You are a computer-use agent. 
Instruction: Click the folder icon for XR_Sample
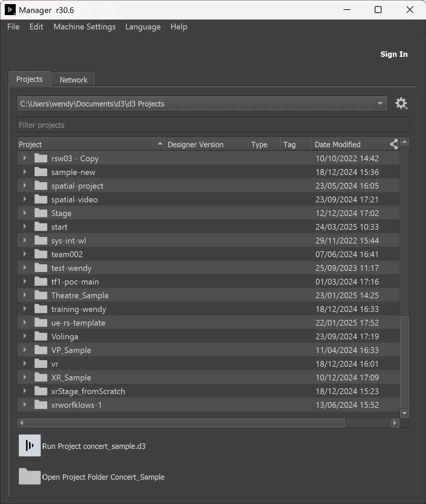point(41,377)
